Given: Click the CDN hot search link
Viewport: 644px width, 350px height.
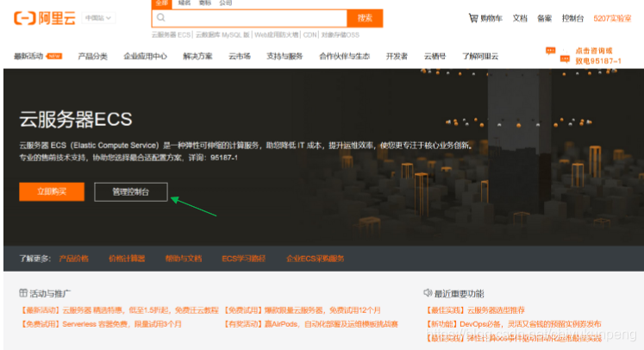Looking at the screenshot, I should 310,35.
